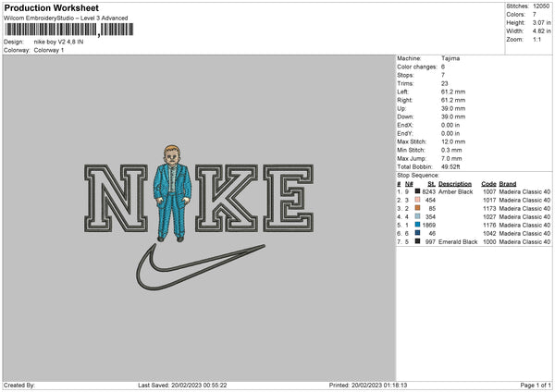Click the 'St.' column header
This screenshot has width=555, height=392.
click(431, 184)
